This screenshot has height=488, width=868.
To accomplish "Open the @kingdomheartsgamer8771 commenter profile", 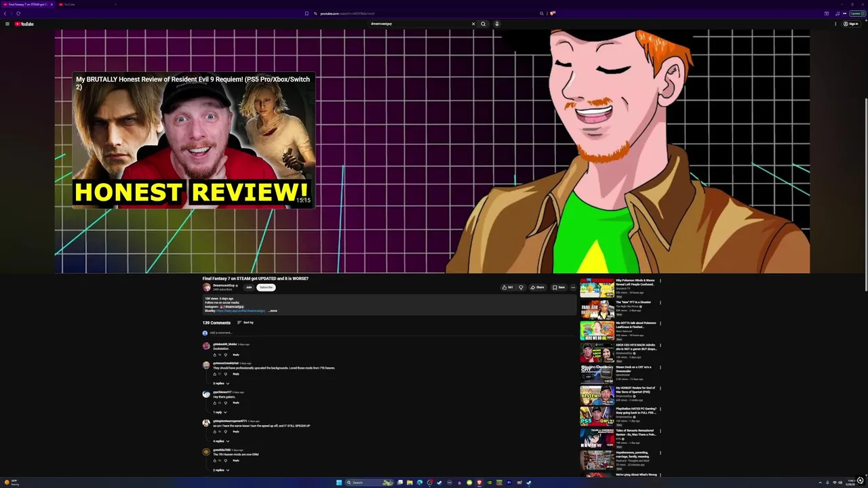I will [230, 421].
